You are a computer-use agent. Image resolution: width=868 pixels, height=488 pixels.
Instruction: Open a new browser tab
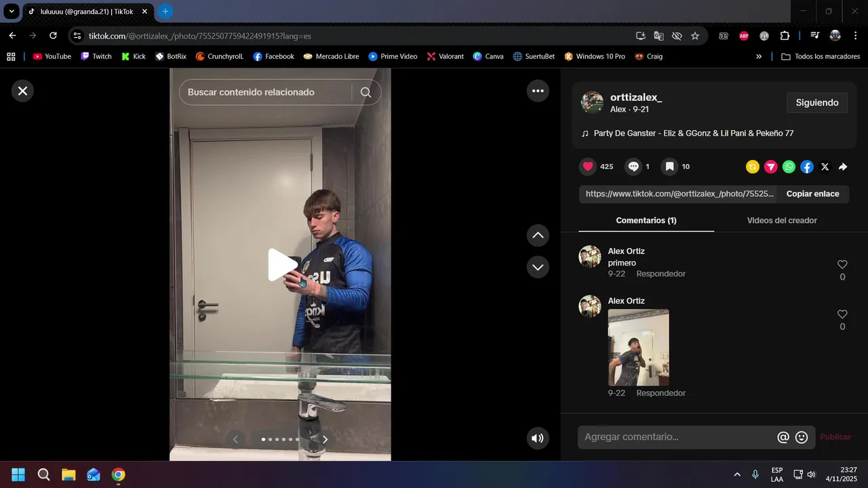[165, 12]
